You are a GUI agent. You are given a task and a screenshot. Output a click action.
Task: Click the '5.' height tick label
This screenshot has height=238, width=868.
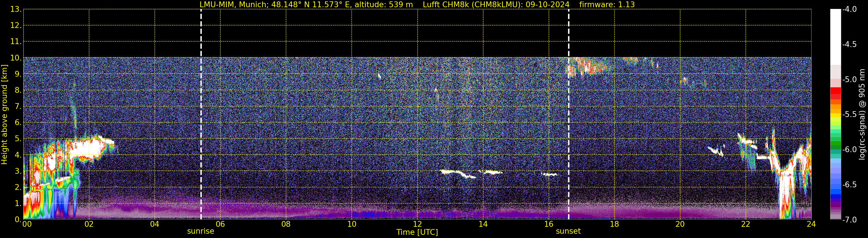tap(18, 139)
